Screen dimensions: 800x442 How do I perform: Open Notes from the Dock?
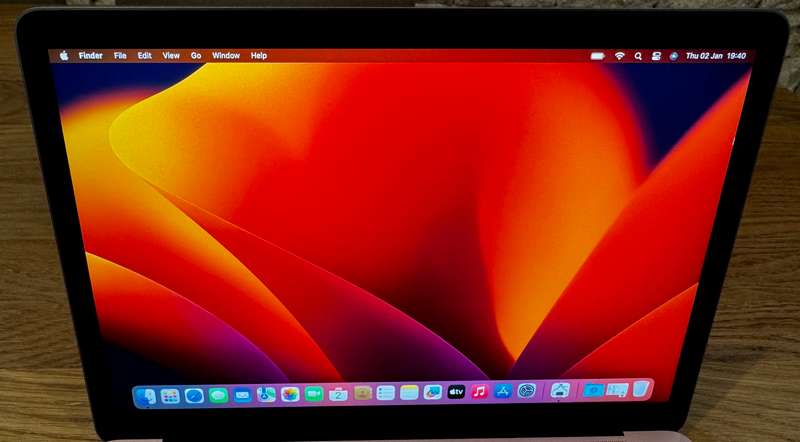click(x=409, y=392)
